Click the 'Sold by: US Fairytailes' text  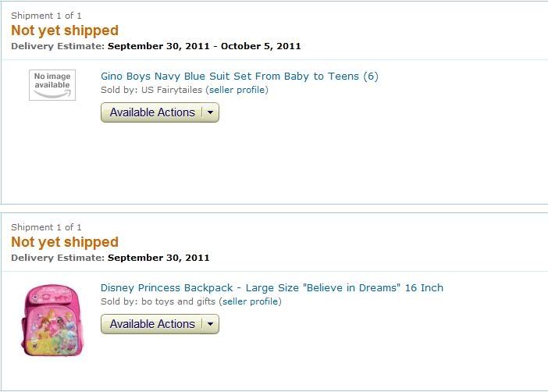151,90
